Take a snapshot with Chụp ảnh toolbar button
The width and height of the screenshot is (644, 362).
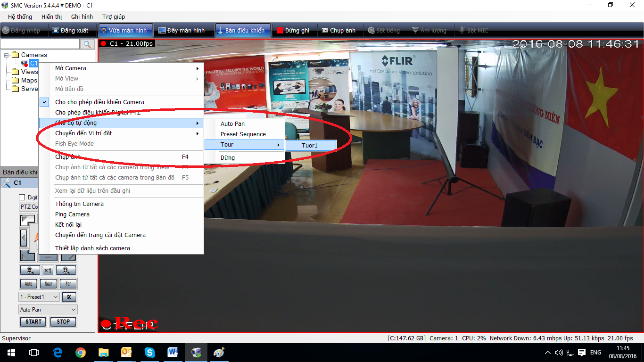(339, 30)
